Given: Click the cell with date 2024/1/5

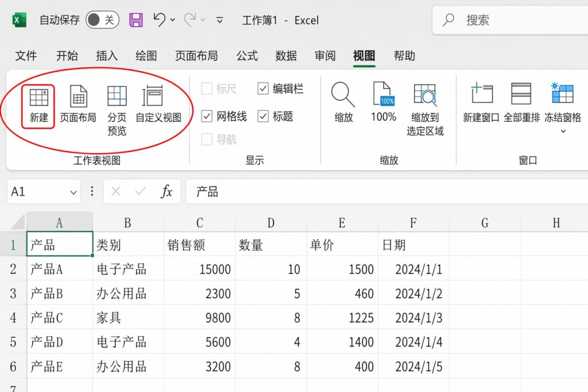Looking at the screenshot, I should click(413, 366).
